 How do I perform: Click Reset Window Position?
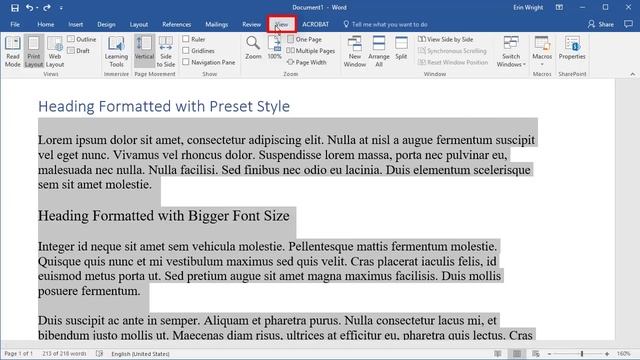coord(453,62)
